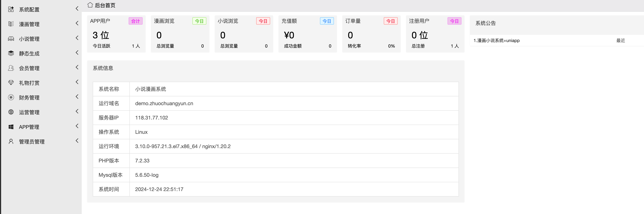Click the 会员管理 user icon
The height and width of the screenshot is (214, 644).
(x=11, y=68)
